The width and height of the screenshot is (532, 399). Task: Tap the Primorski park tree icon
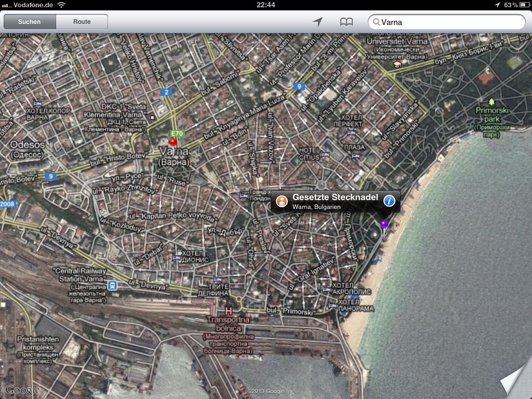coord(491,101)
